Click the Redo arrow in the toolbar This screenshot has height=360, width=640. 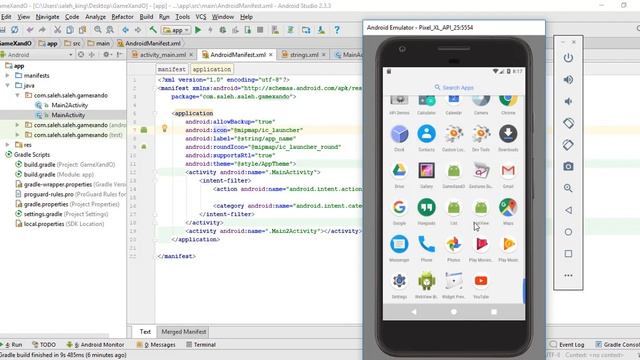(42, 30)
